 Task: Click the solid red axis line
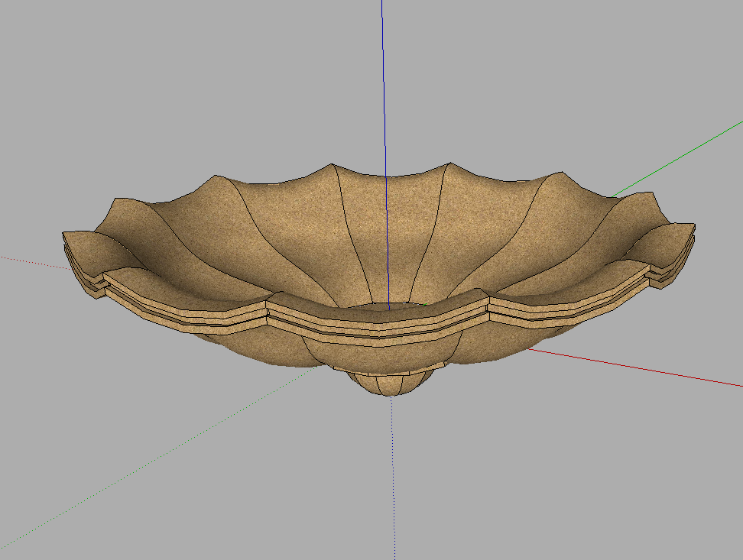pyautogui.click(x=635, y=368)
